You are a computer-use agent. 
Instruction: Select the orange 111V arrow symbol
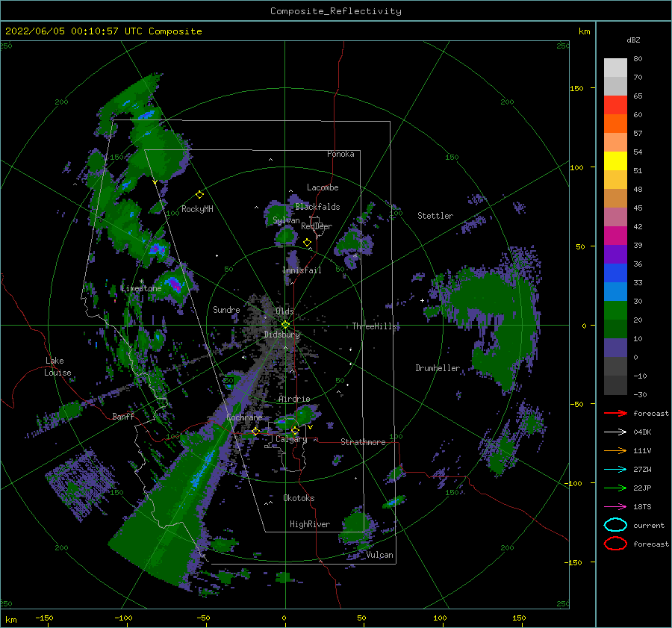pyautogui.click(x=615, y=450)
